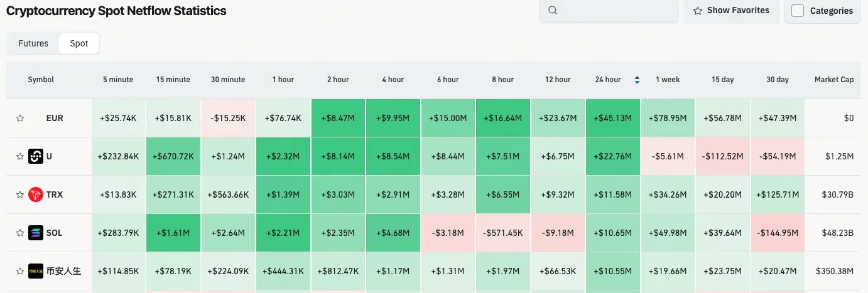Open the EUR symbol link
Image resolution: width=868 pixels, height=293 pixels.
55,118
